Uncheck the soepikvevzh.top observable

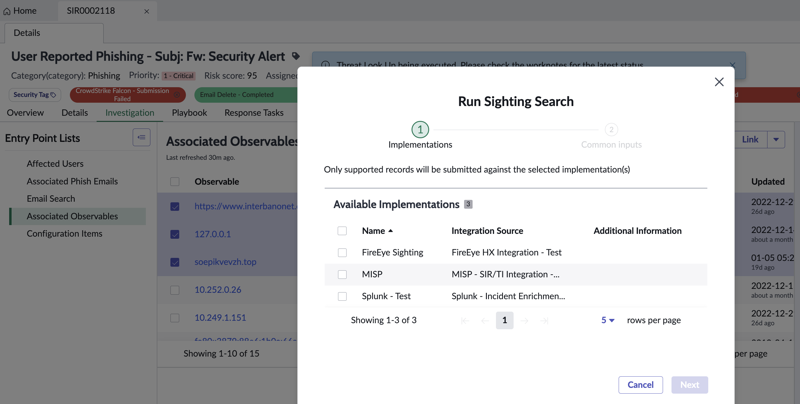click(x=174, y=262)
